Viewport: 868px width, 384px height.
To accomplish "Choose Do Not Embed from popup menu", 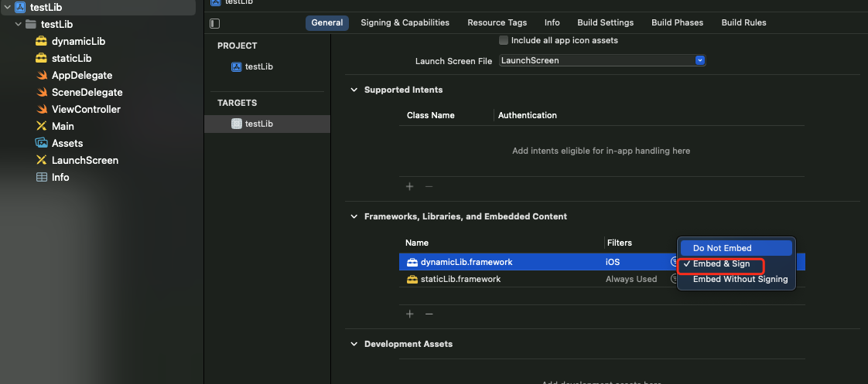I will point(736,248).
